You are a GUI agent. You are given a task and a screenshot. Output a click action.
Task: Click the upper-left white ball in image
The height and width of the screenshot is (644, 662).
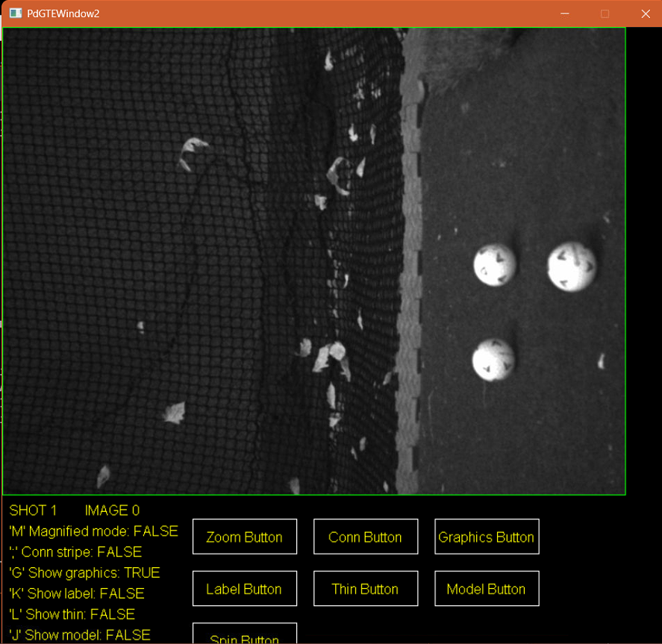click(x=495, y=265)
